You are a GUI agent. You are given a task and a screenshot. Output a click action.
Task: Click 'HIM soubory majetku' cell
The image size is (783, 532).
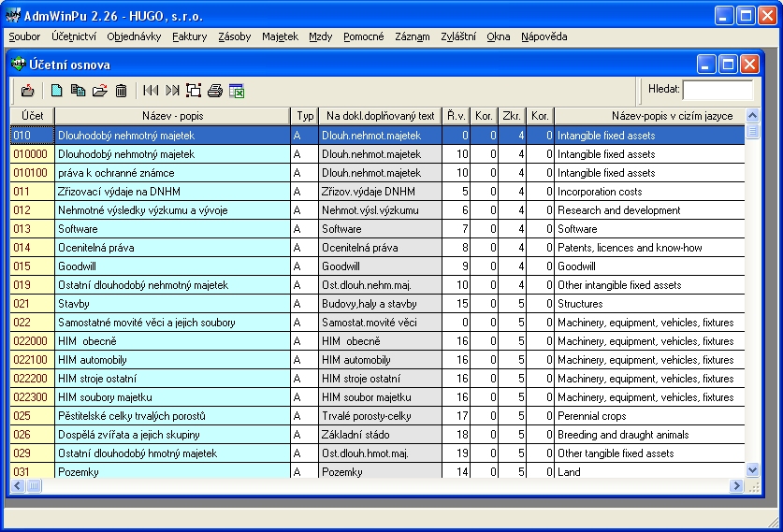click(x=172, y=397)
